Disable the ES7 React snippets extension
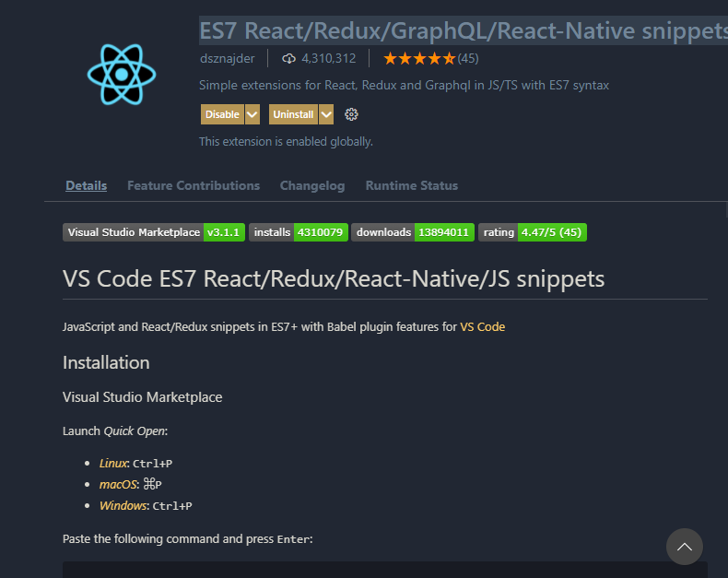728x578 pixels. pyautogui.click(x=222, y=114)
